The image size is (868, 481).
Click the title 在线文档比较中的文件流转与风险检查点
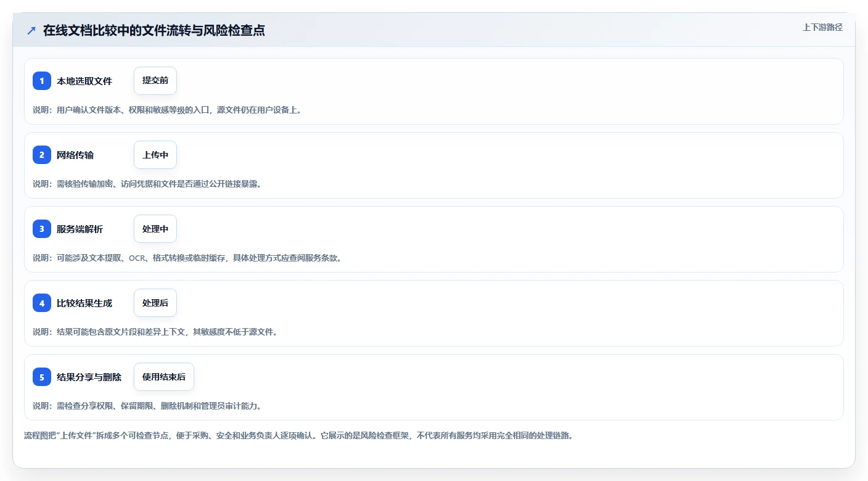[x=154, y=30]
